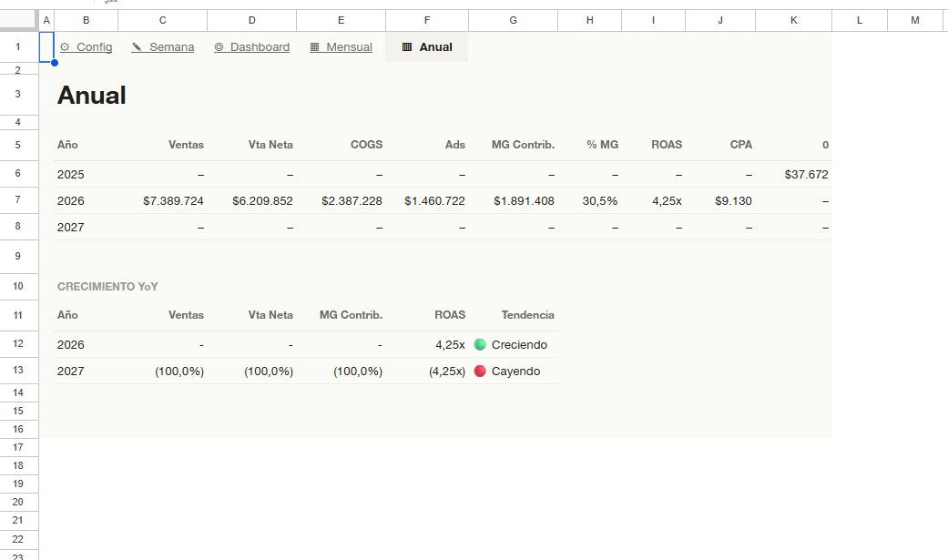Click the COGS column header
This screenshot has width=948, height=560.
coord(366,145)
